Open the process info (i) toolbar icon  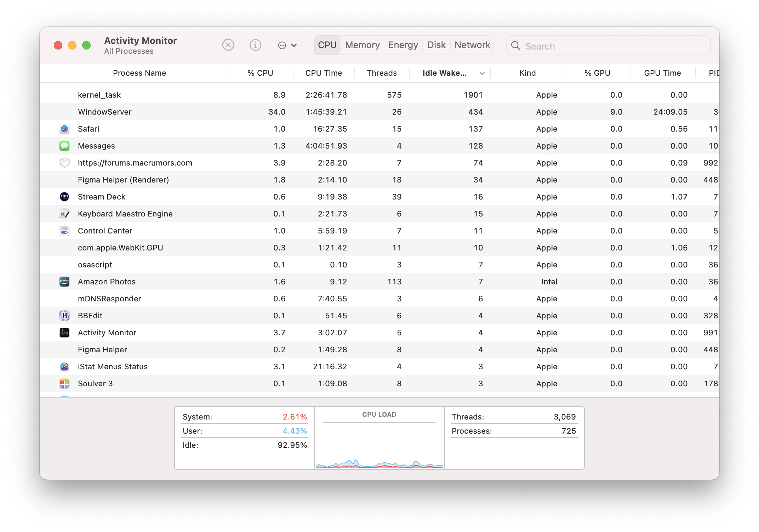click(x=255, y=45)
